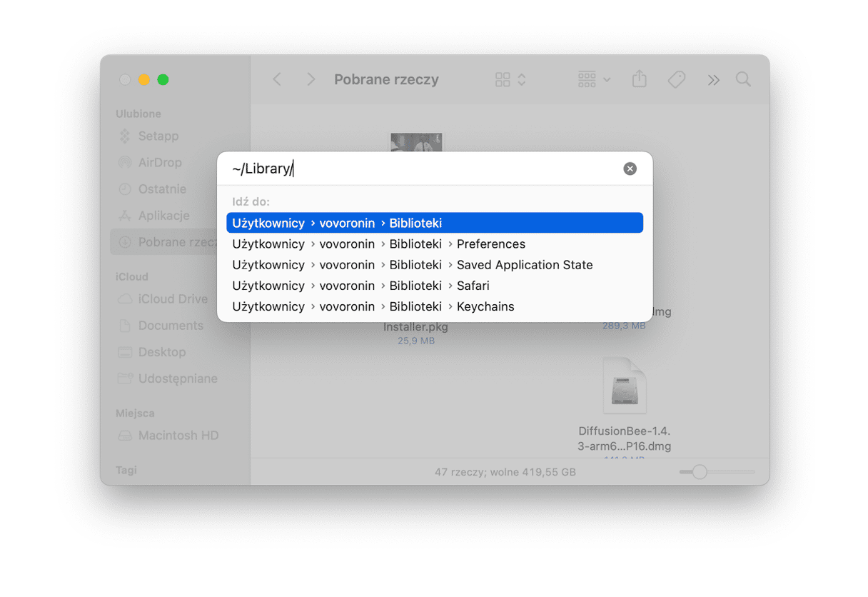Click into the ~/Library/ path field
868x597 pixels.
point(421,169)
